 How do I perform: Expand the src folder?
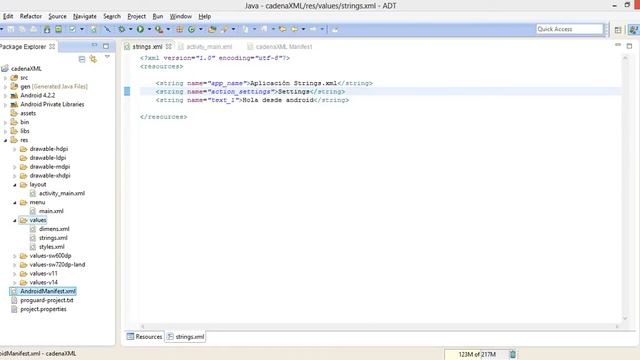click(x=5, y=78)
